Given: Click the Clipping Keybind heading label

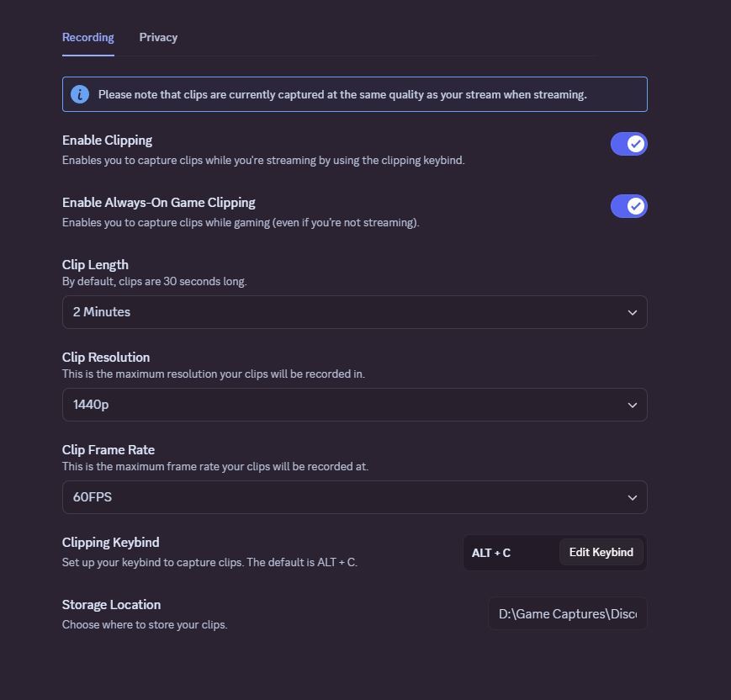Looking at the screenshot, I should pyautogui.click(x=111, y=543).
